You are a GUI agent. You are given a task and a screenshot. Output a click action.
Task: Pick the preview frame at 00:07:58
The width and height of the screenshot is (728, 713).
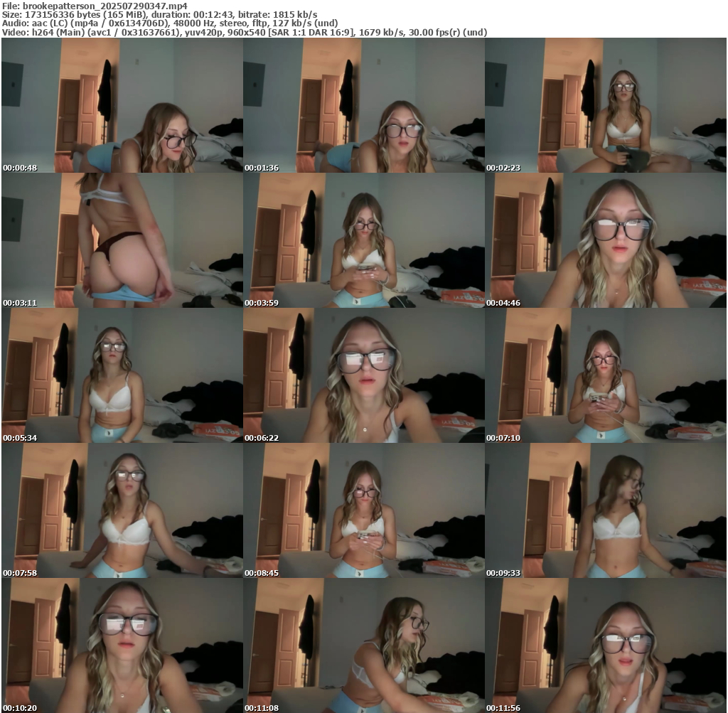tap(122, 510)
